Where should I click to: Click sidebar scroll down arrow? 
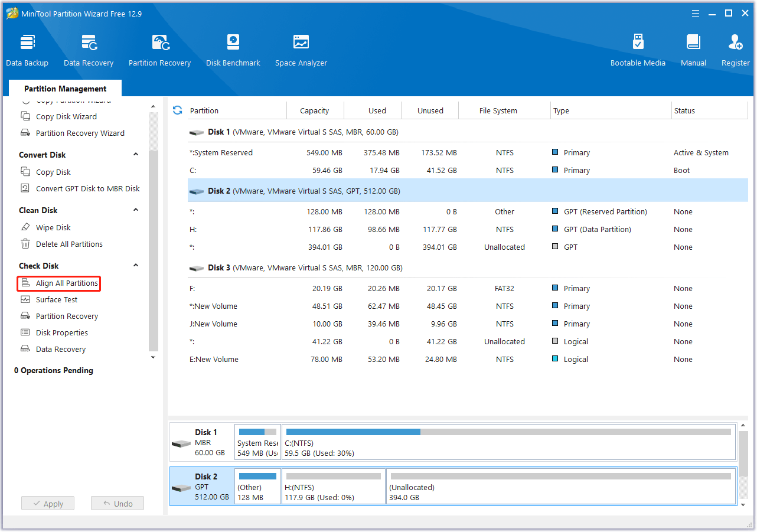[x=154, y=357]
